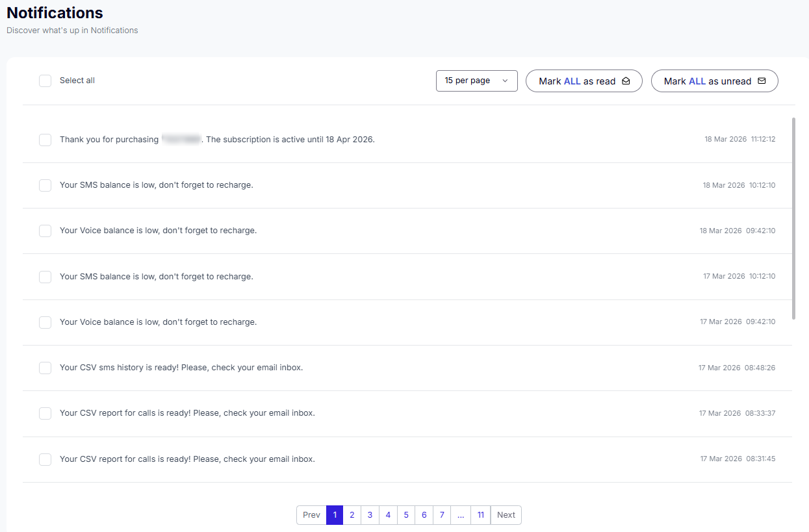Open the 15 per page dropdown

(x=476, y=81)
